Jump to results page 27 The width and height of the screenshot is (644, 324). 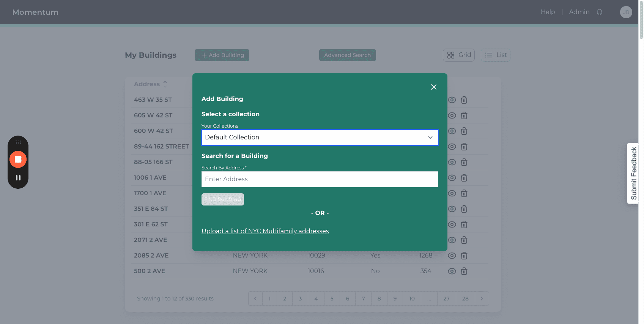pos(447,299)
